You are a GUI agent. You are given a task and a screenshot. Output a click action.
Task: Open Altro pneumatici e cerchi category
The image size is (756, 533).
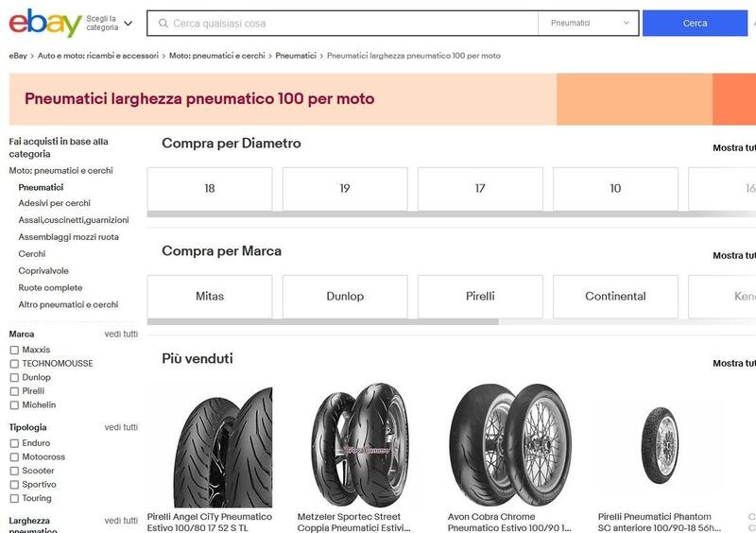68,304
